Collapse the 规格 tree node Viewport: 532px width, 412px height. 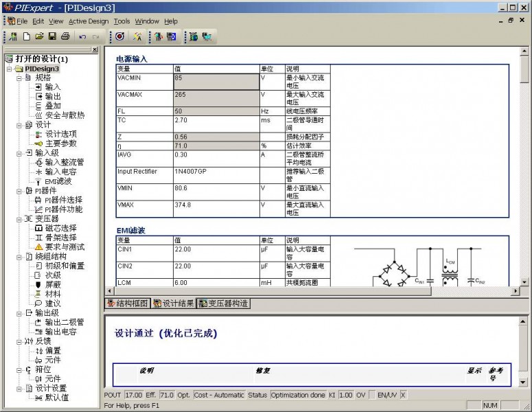[x=19, y=78]
